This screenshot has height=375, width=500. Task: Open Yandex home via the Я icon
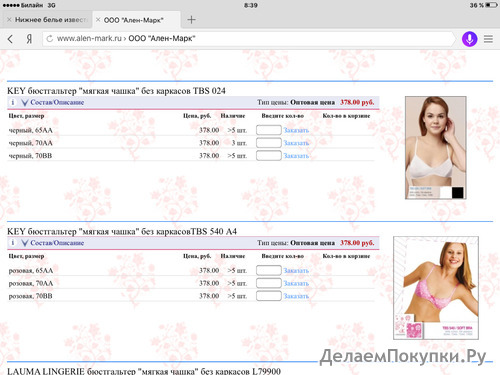click(x=29, y=39)
